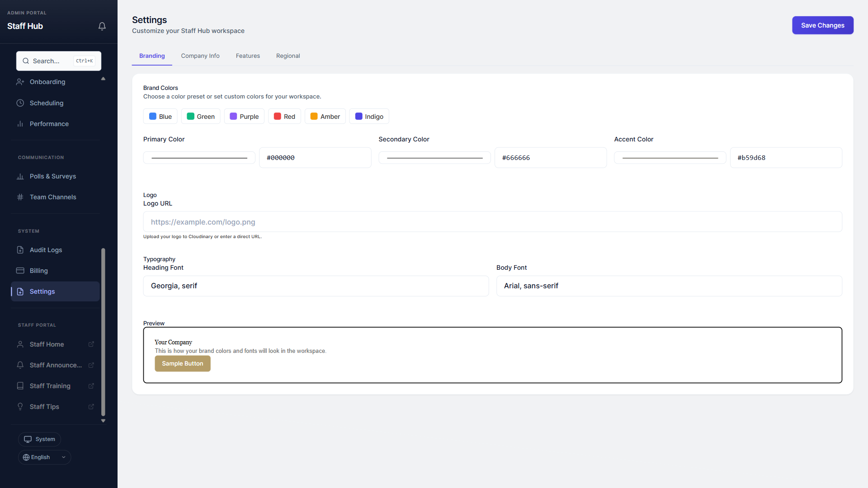Select Team Channels hashtag icon
Image resolution: width=868 pixels, height=488 pixels.
click(x=20, y=197)
